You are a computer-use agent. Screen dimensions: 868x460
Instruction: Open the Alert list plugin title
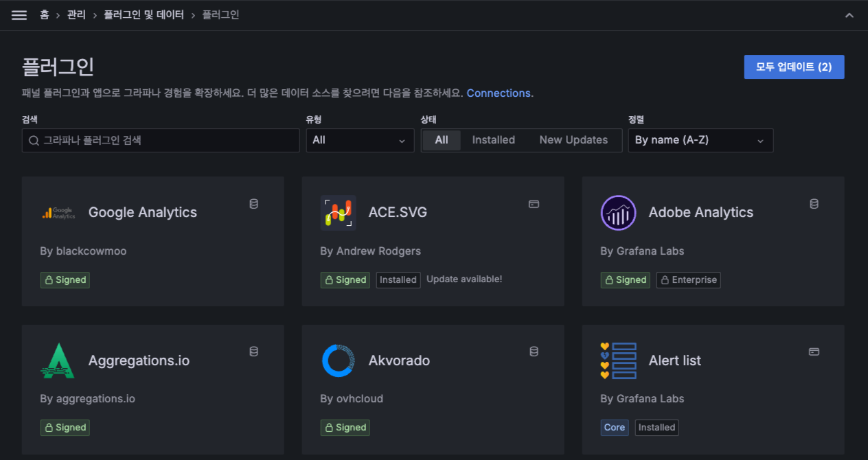point(675,360)
